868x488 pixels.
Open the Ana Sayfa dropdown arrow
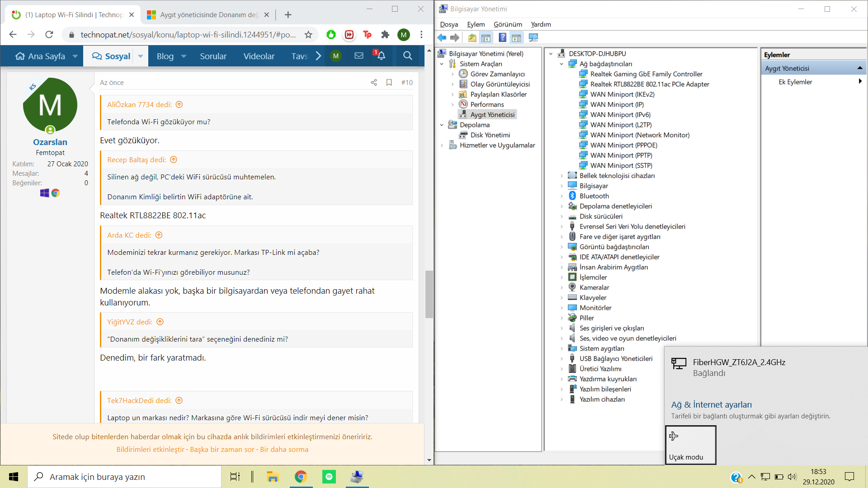coord(75,56)
